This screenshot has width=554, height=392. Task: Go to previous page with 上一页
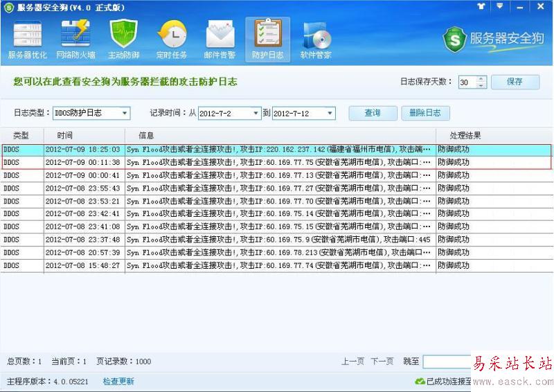[x=352, y=362]
